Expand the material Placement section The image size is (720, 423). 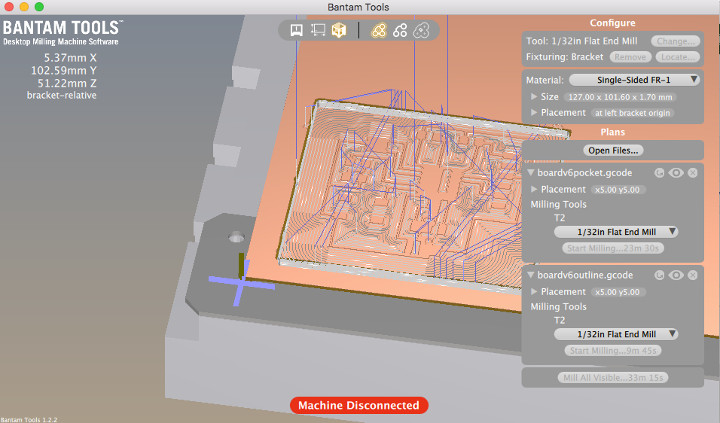(x=534, y=113)
